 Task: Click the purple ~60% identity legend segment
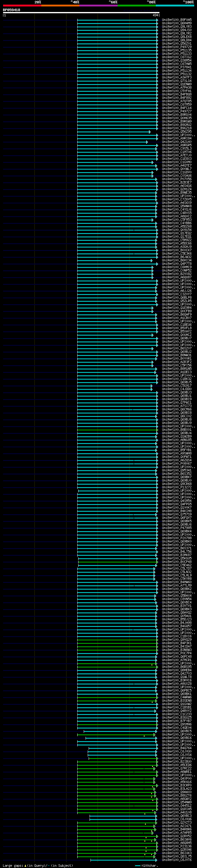(x=98, y=6)
